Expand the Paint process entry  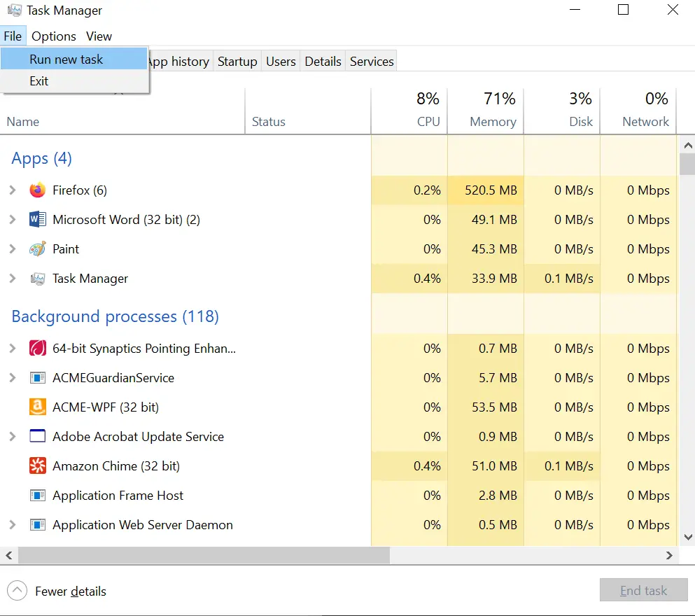pos(13,248)
